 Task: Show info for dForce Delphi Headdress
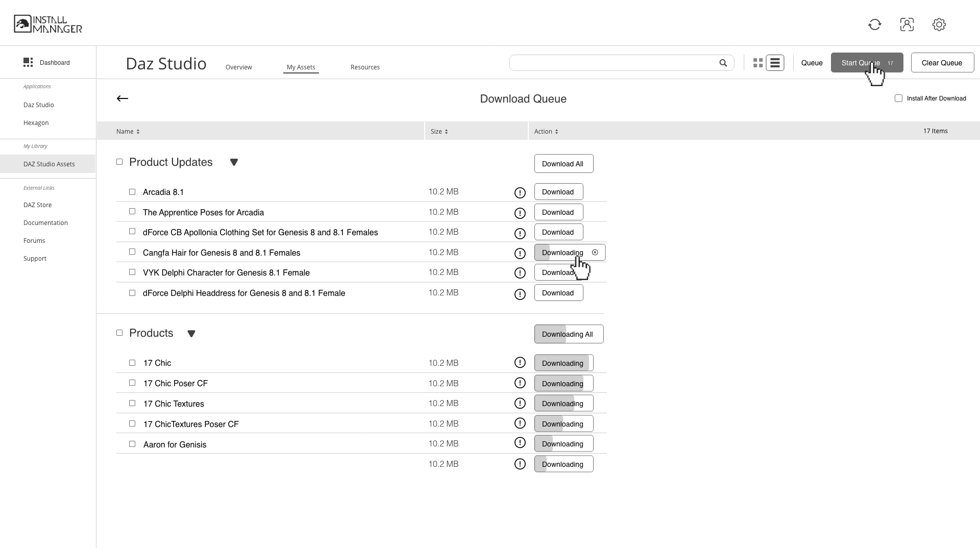pyautogui.click(x=520, y=294)
